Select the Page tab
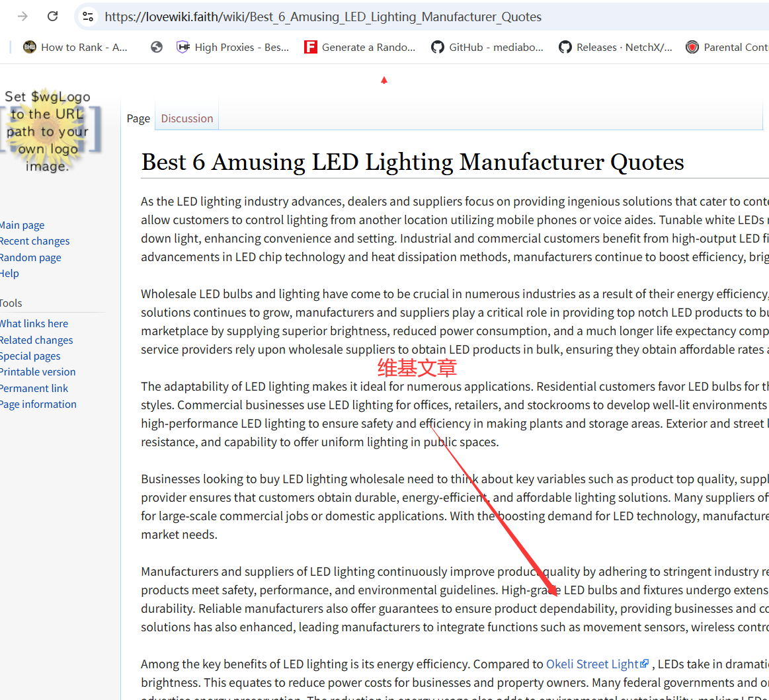 (138, 118)
